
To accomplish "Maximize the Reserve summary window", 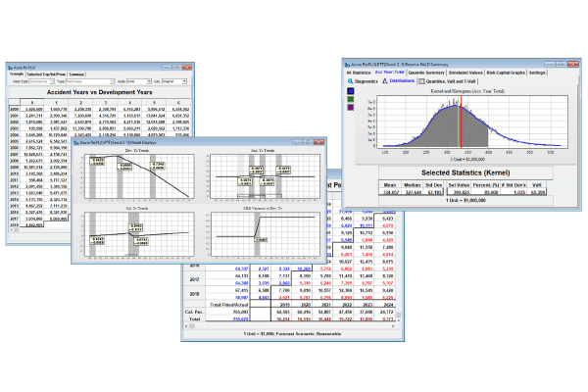I will pos(562,64).
